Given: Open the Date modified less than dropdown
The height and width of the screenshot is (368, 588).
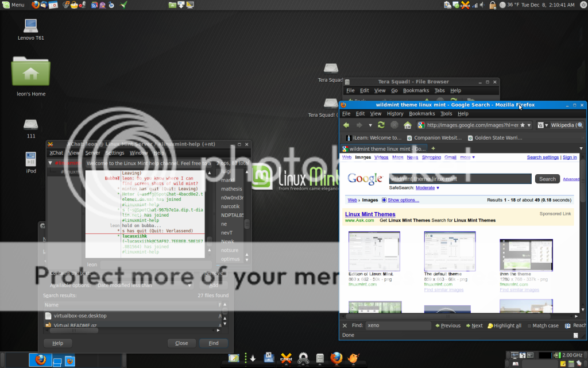Looking at the screenshot, I should pos(144,285).
